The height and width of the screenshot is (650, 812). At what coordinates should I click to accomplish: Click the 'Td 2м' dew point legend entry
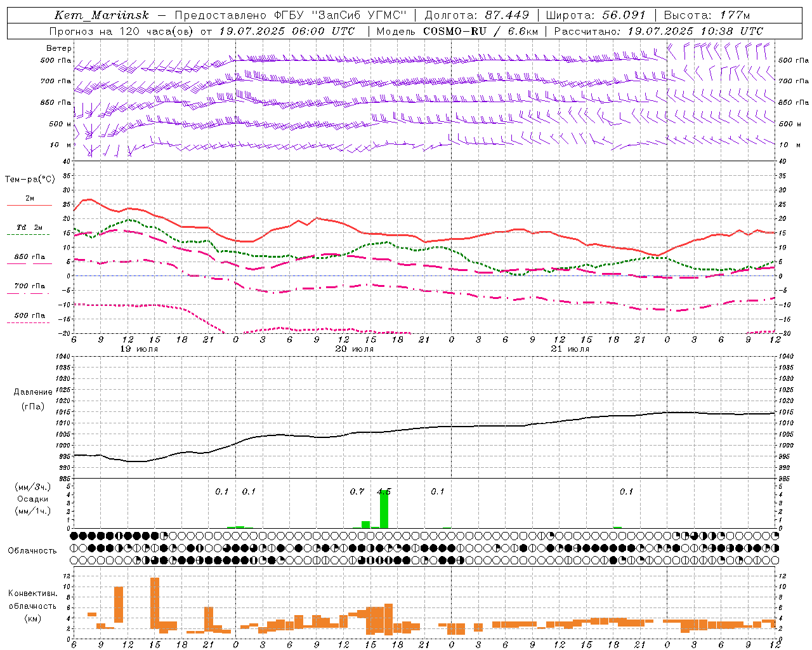click(x=30, y=227)
